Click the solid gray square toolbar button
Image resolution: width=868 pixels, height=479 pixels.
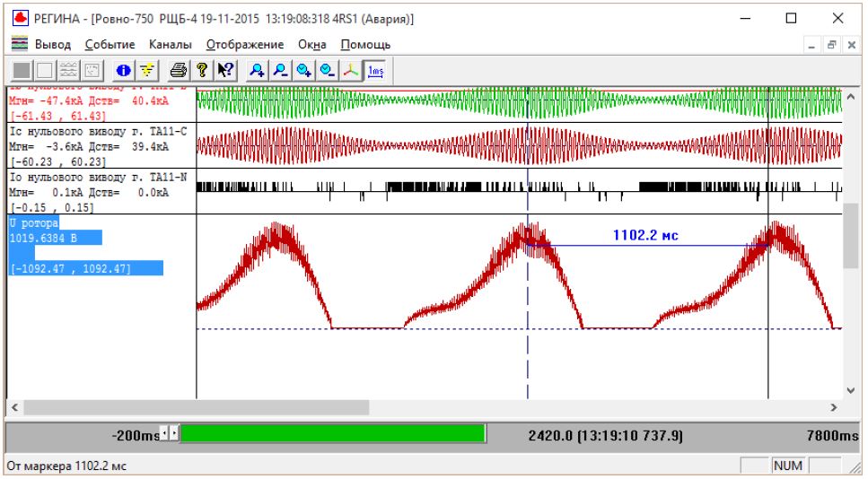22,71
